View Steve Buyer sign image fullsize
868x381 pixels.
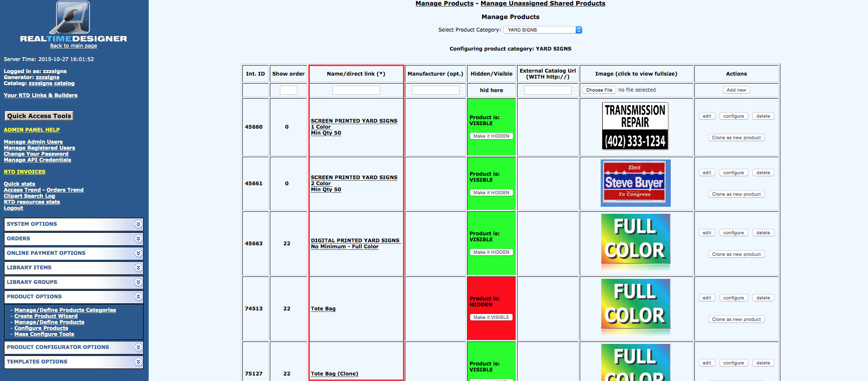pyautogui.click(x=635, y=183)
